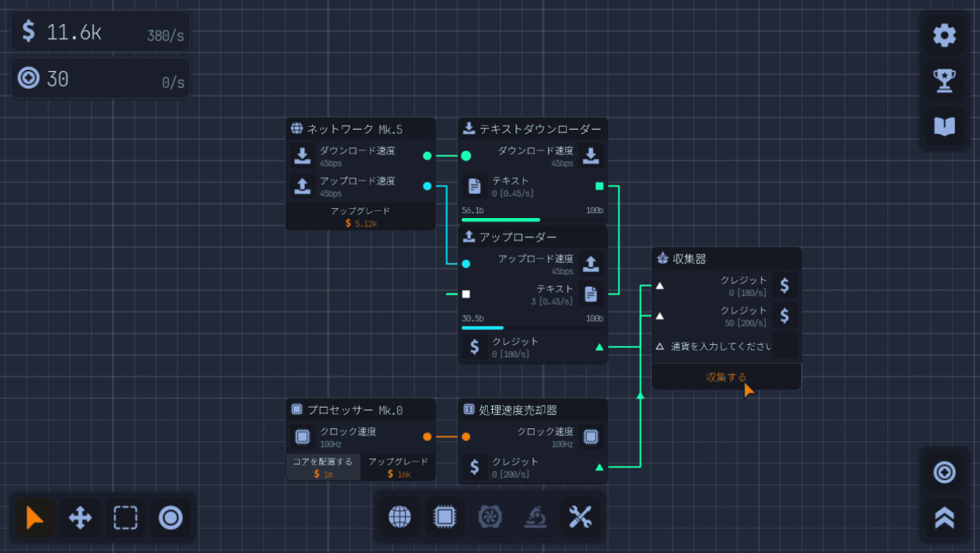980x553 pixels.
Task: Click the dollar icon of 収集器 50 [200/s] row
Action: coord(784,316)
